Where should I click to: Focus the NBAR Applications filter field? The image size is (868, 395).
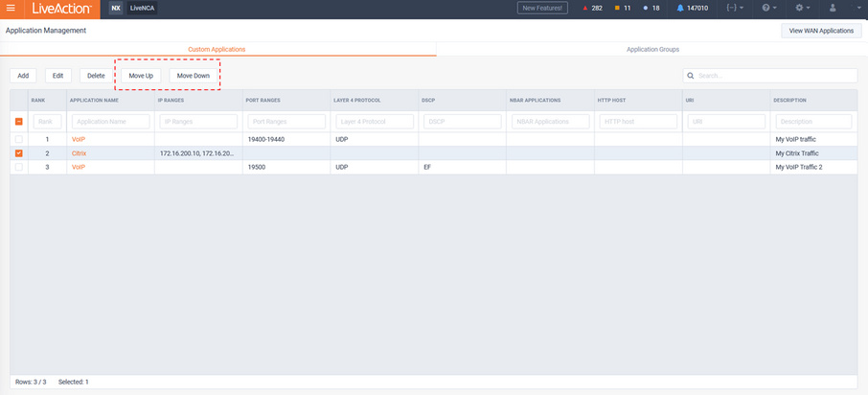550,122
